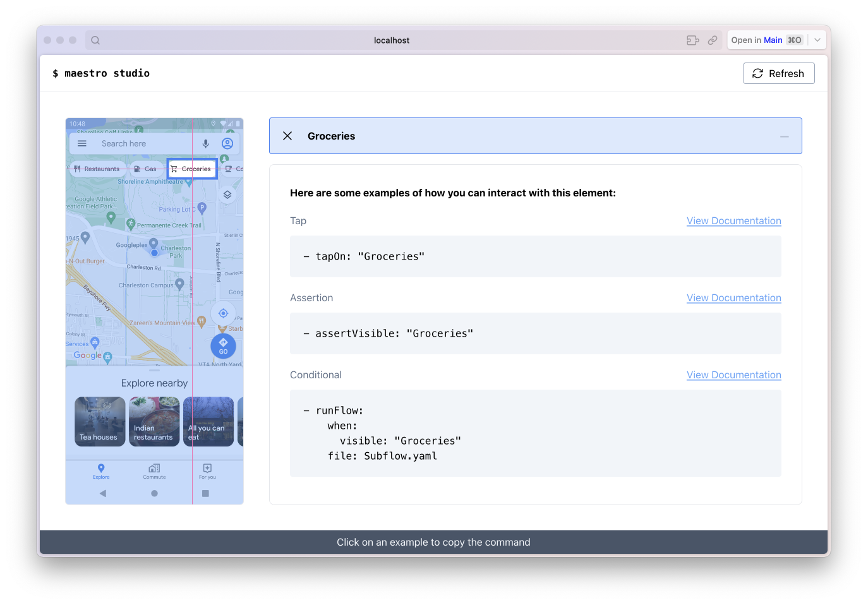Click the maestro studio title text
Image resolution: width=868 pixels, height=605 pixels.
[x=101, y=73]
